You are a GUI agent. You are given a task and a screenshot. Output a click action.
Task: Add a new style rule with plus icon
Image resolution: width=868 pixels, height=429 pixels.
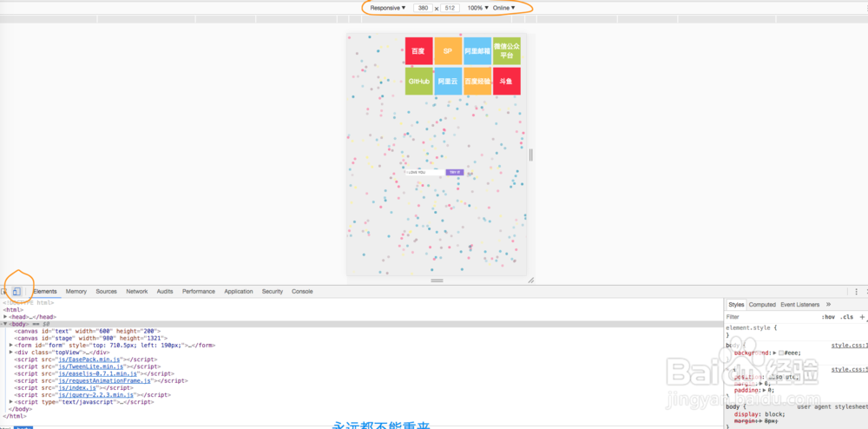click(x=862, y=317)
